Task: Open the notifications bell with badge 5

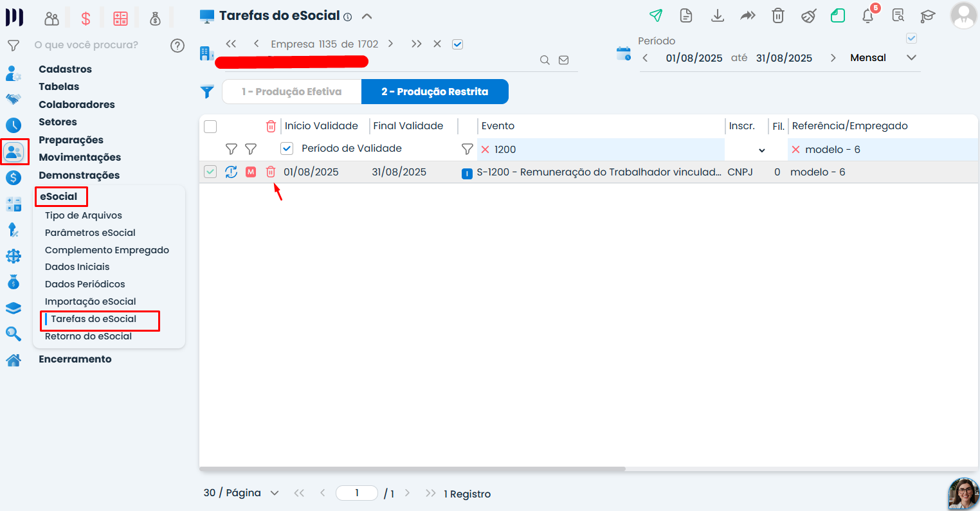Action: [x=868, y=15]
